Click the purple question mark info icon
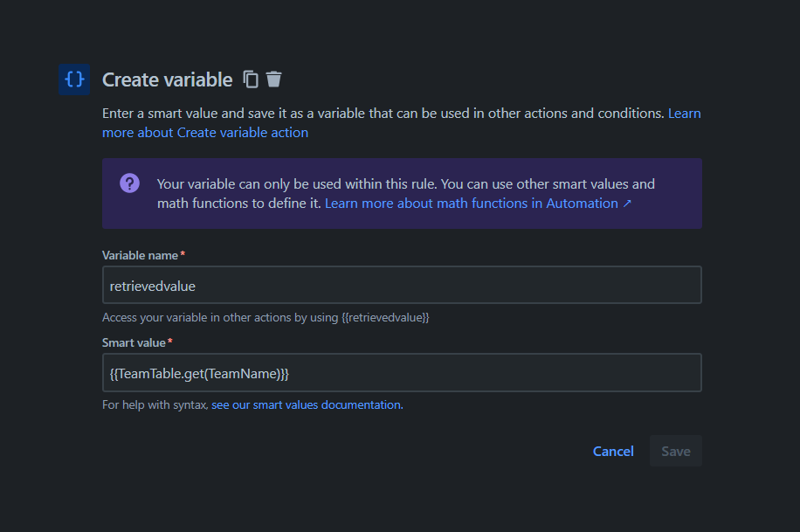This screenshot has height=532, width=800. tap(129, 183)
